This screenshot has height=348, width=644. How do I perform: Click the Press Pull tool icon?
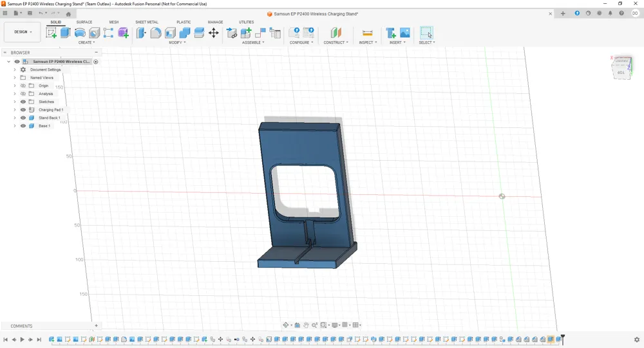(141, 33)
